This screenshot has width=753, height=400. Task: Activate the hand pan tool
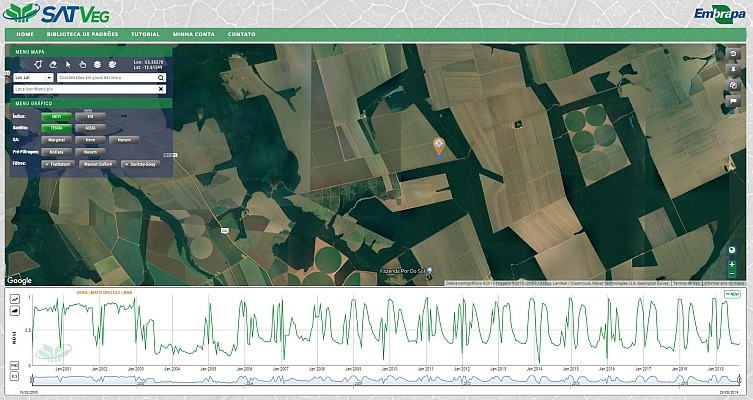tap(83, 64)
